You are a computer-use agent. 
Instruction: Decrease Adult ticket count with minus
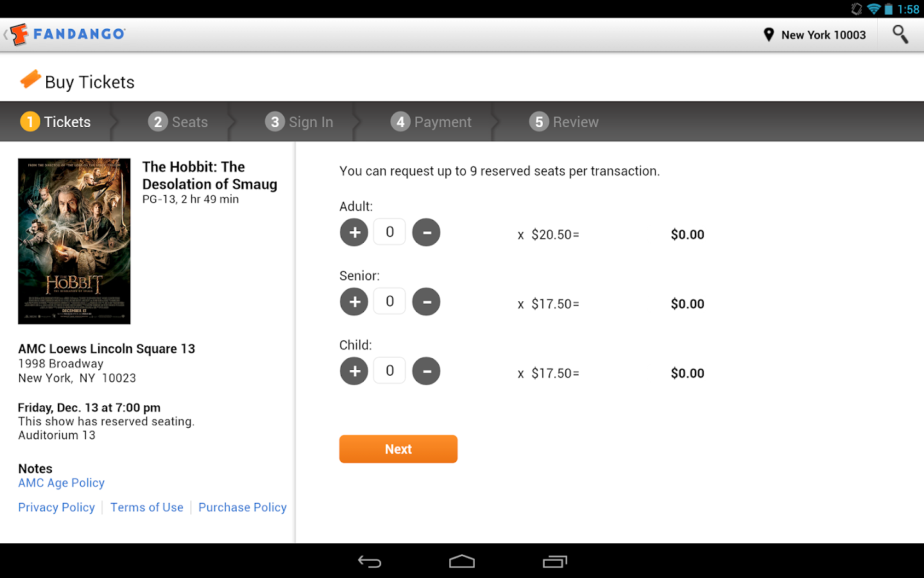(x=426, y=232)
